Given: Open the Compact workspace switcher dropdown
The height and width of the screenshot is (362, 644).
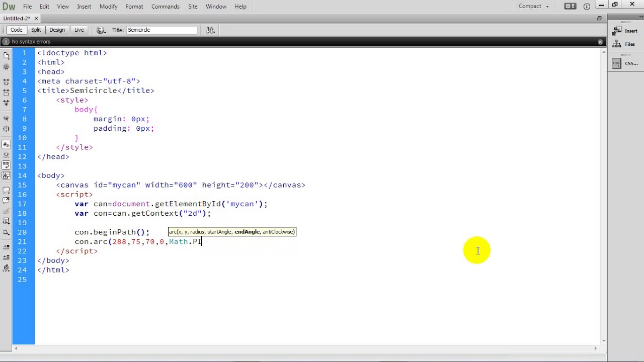Looking at the screenshot, I should click(533, 6).
